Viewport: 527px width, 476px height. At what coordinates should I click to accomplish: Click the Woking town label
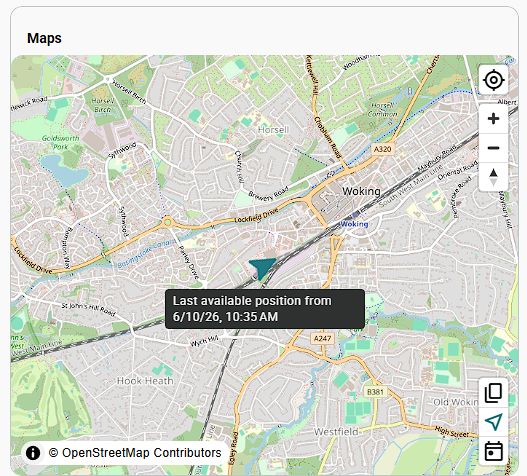click(x=361, y=191)
